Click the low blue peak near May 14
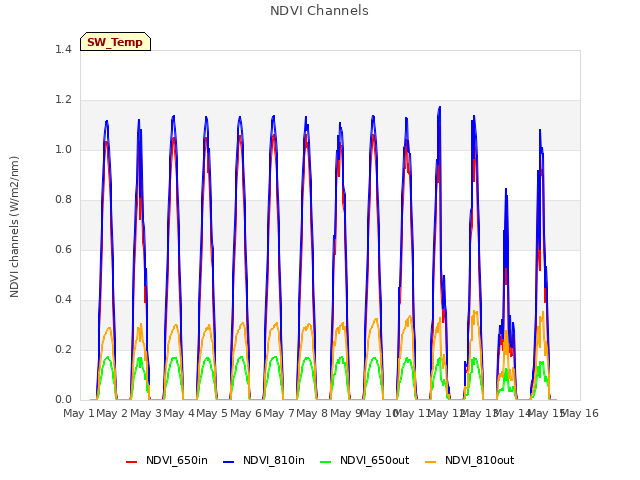 (506, 189)
